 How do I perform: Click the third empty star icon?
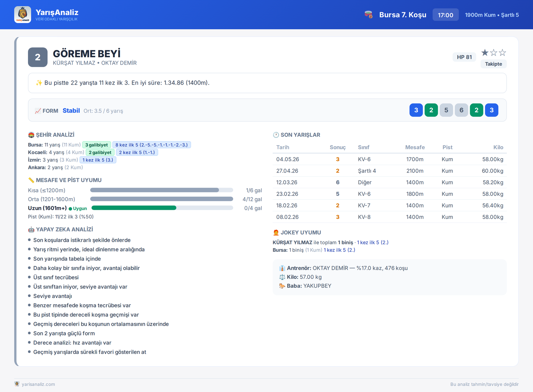[x=502, y=53]
